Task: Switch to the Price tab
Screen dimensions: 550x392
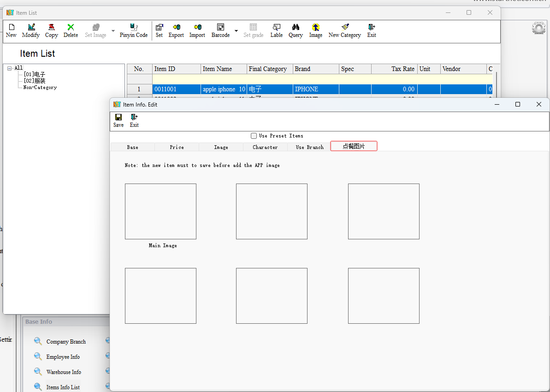Action: pos(177,147)
